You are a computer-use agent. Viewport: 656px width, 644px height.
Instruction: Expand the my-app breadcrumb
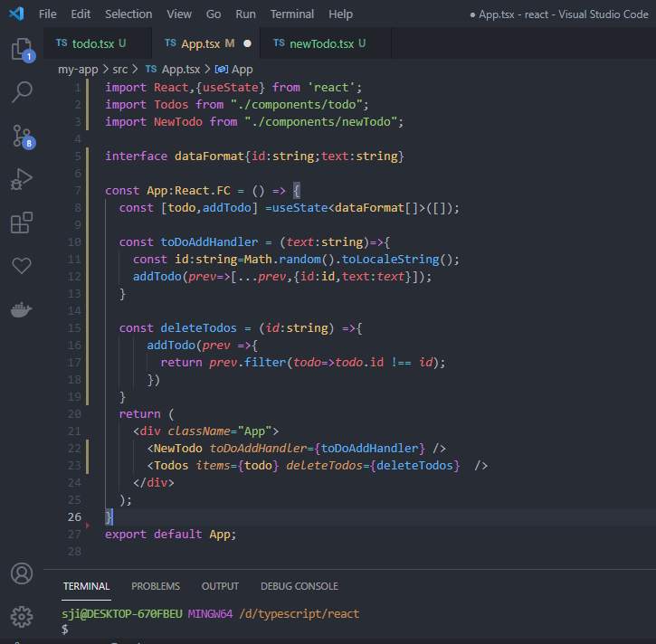(78, 69)
